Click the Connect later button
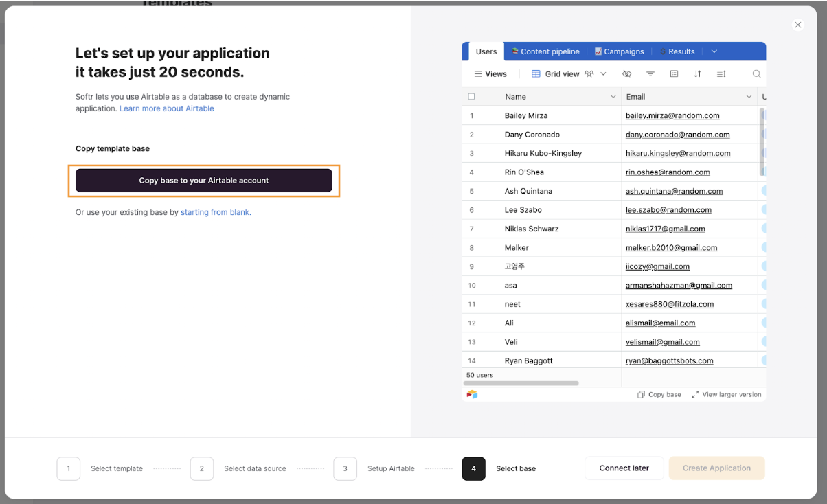Screen dimensions: 827x504 point(624,468)
